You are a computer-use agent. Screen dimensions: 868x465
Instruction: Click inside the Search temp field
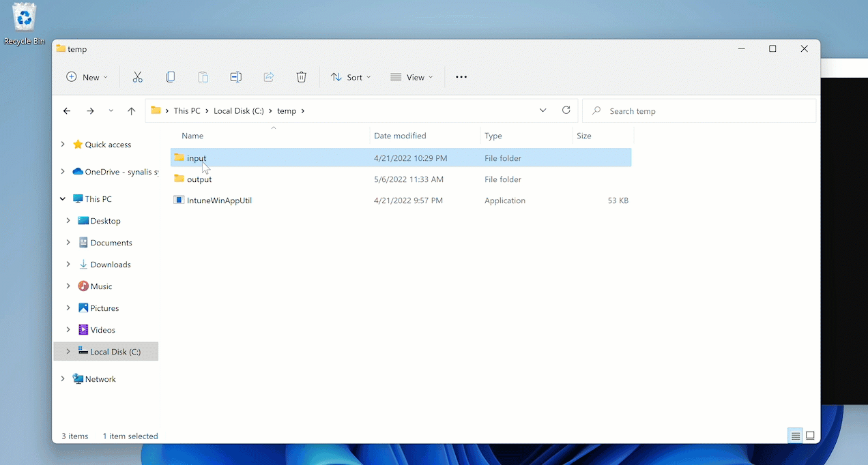pyautogui.click(x=696, y=110)
